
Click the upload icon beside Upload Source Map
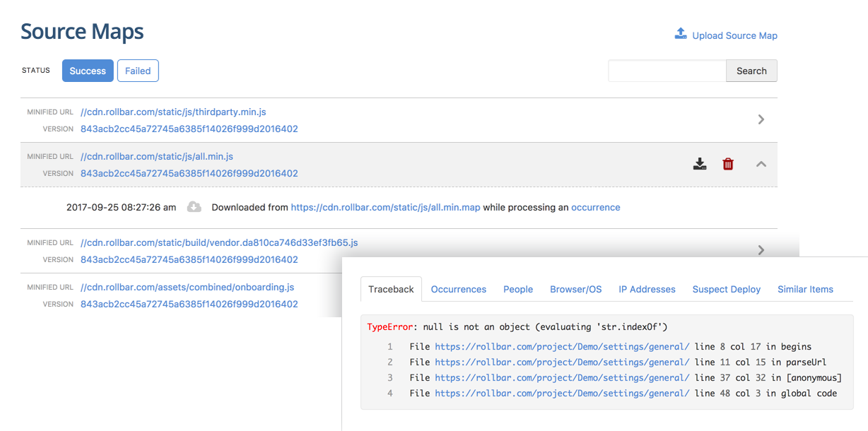[681, 34]
